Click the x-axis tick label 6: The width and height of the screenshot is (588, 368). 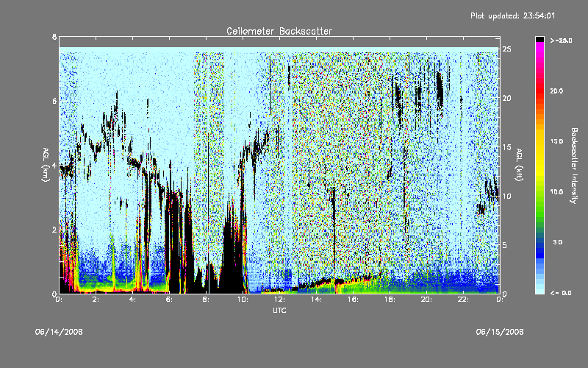tap(170, 300)
